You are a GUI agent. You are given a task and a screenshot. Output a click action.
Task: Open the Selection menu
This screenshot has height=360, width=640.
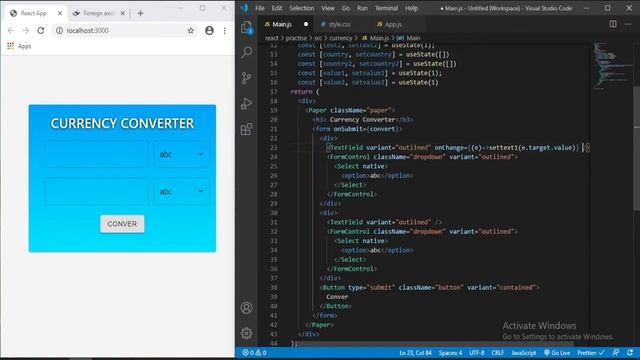pyautogui.click(x=302, y=8)
